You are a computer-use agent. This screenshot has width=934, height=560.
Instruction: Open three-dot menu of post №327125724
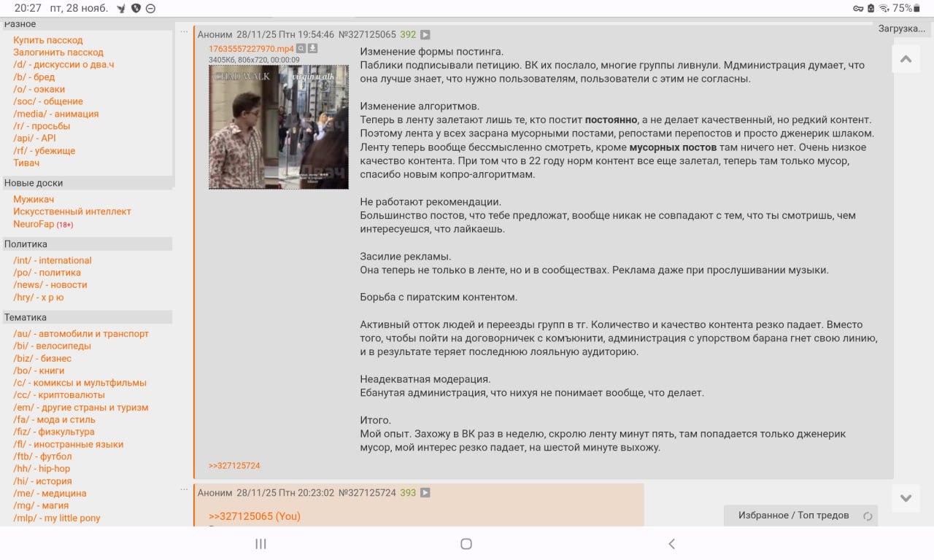coord(185,489)
